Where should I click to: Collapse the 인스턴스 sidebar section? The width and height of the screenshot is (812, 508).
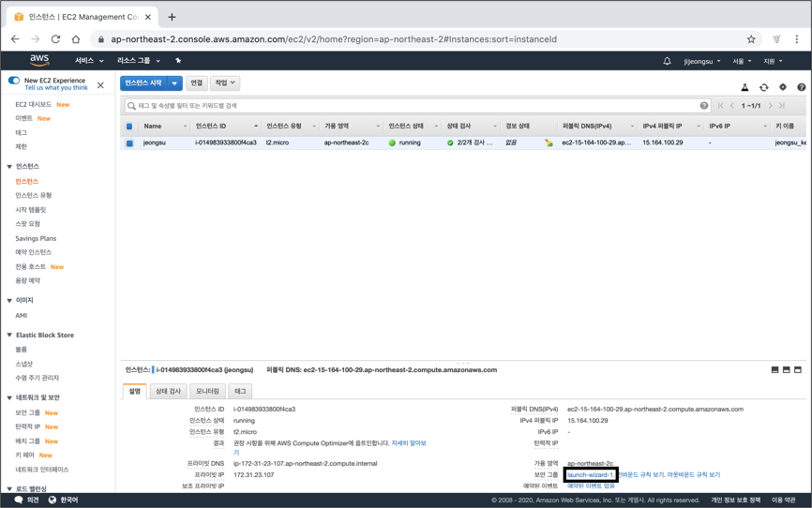tap(9, 167)
